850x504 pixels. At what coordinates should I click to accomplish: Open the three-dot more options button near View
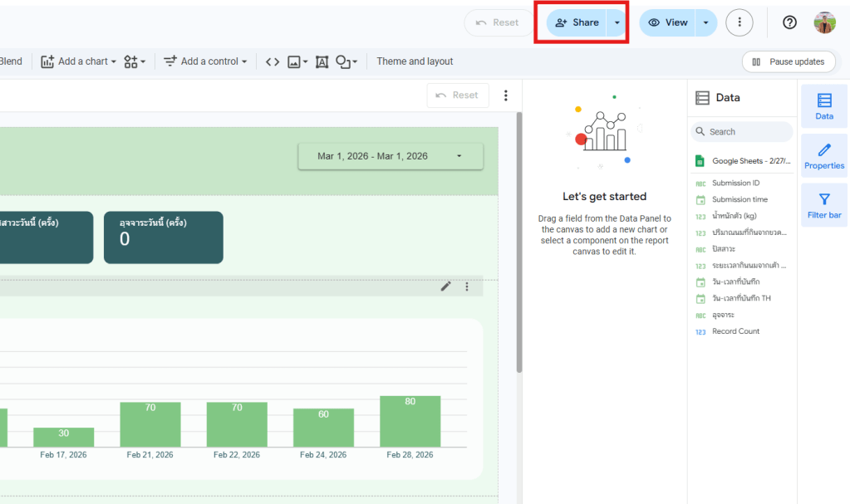pos(739,22)
